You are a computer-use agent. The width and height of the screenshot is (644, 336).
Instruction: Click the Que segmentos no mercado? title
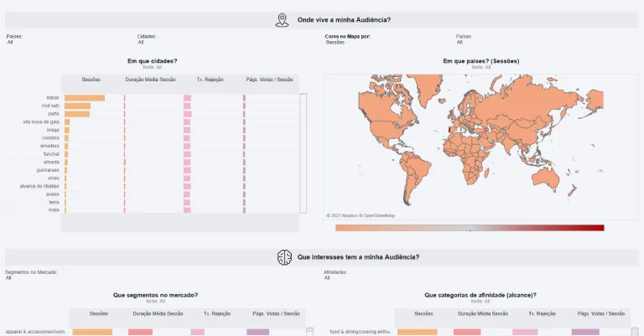pyautogui.click(x=155, y=295)
